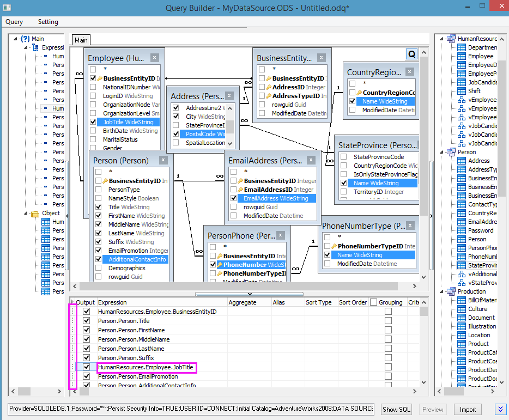Click the Show SQL button
The width and height of the screenshot is (509, 420).
pos(396,409)
